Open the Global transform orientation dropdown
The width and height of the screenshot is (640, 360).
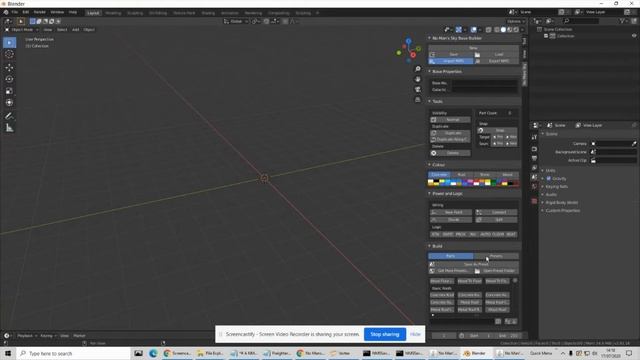tap(236, 21)
